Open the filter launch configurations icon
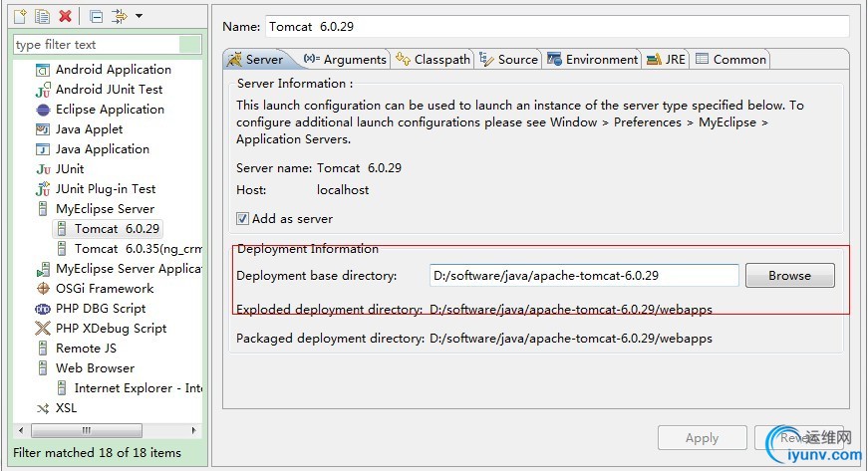Image resolution: width=868 pixels, height=471 pixels. [x=119, y=16]
